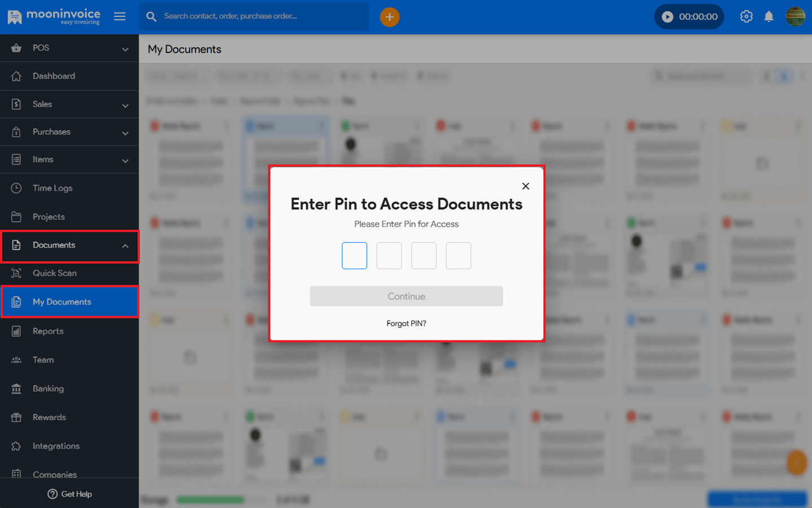Screen dimensions: 812x508
Task: Click the hamburger menu icon
Action: 120,16
